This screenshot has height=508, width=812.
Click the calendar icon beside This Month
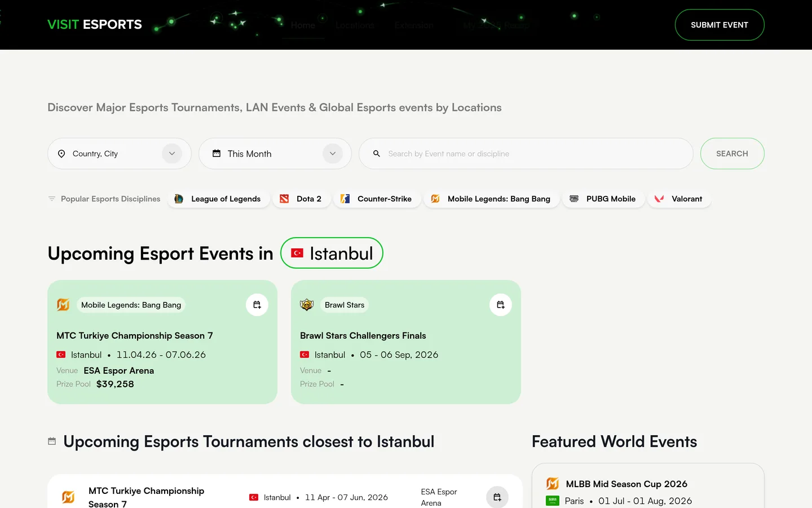[217, 154]
